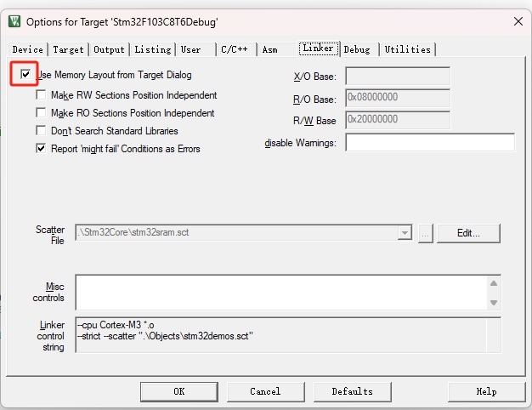Click the Misc controls scroll up arrow
Image resolution: width=532 pixels, height=410 pixels.
tap(494, 283)
